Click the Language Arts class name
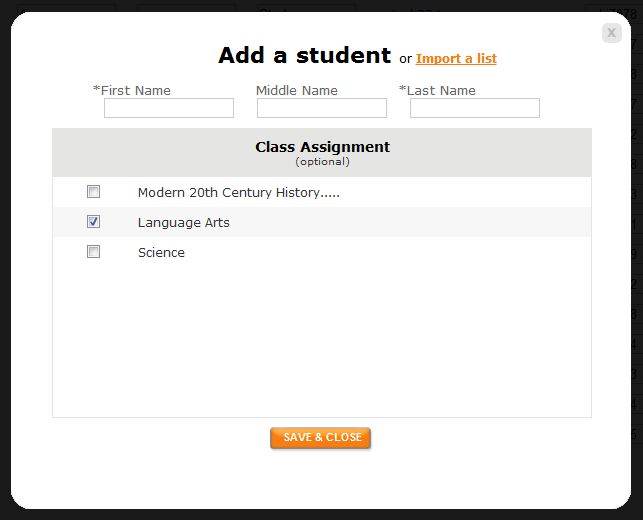This screenshot has width=643, height=520. (x=183, y=223)
